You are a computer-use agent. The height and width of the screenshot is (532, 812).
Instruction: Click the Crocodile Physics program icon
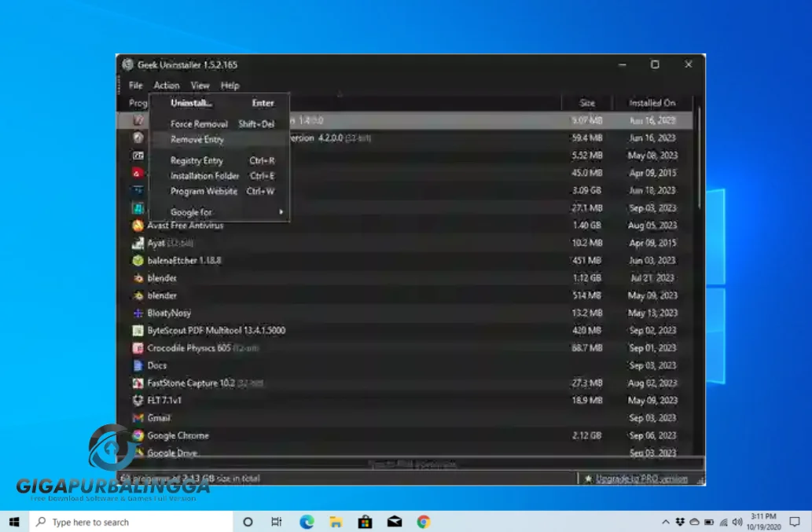coord(138,347)
